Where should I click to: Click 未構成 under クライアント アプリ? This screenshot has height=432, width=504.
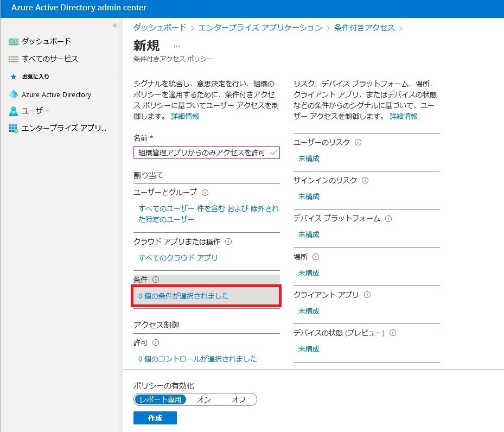309,311
